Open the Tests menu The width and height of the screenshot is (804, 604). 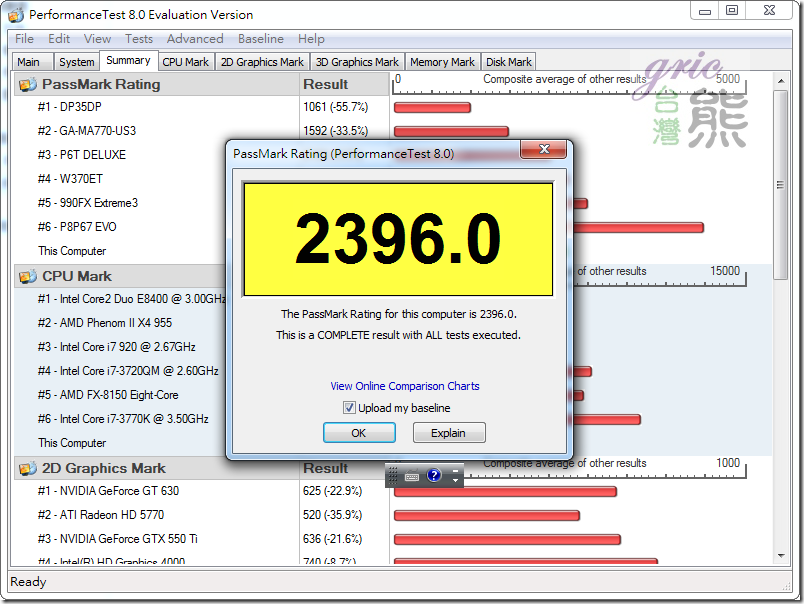[x=139, y=39]
